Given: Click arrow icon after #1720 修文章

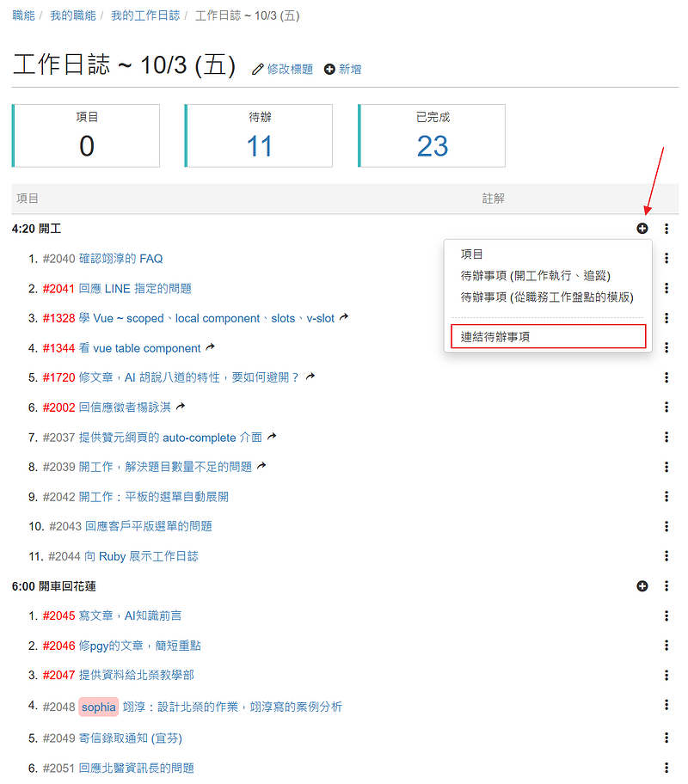Looking at the screenshot, I should pos(310,377).
